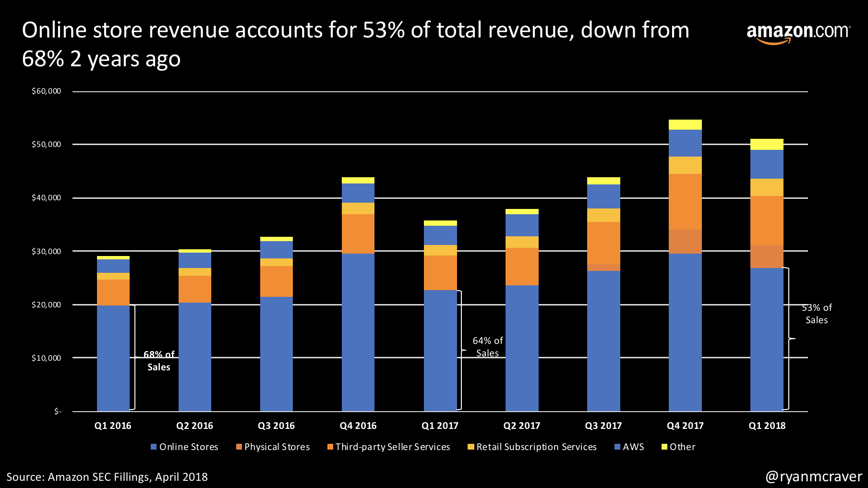Viewport: 868px width, 488px height.
Task: Click the Physical Stores legend swatch
Action: click(239, 447)
